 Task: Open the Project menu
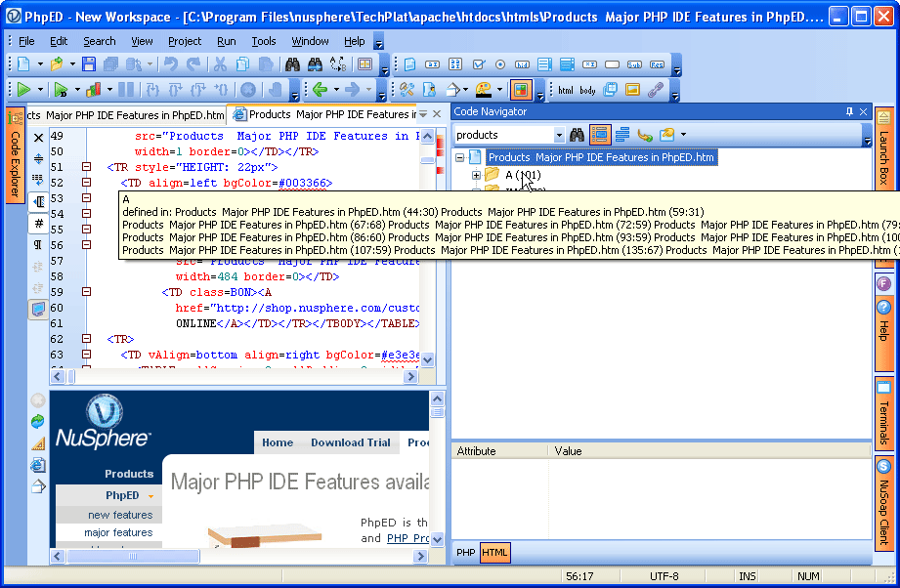point(185,41)
